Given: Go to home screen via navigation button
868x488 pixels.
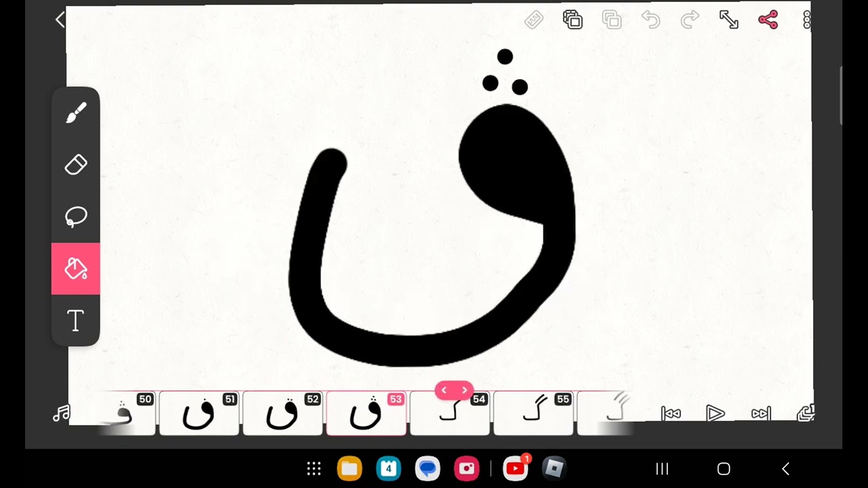Looking at the screenshot, I should pyautogui.click(x=724, y=469).
